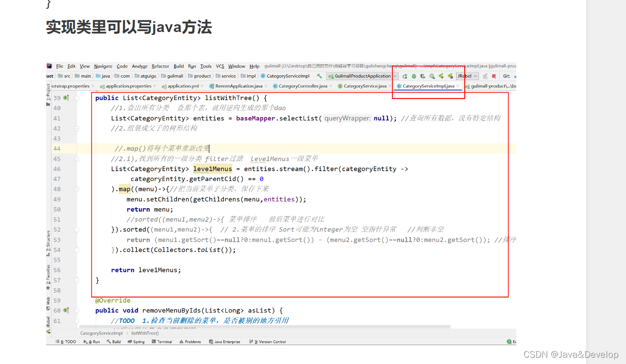Collapse the sorted lambda fold at line 52
The width and height of the screenshot is (626, 364).
point(77,230)
